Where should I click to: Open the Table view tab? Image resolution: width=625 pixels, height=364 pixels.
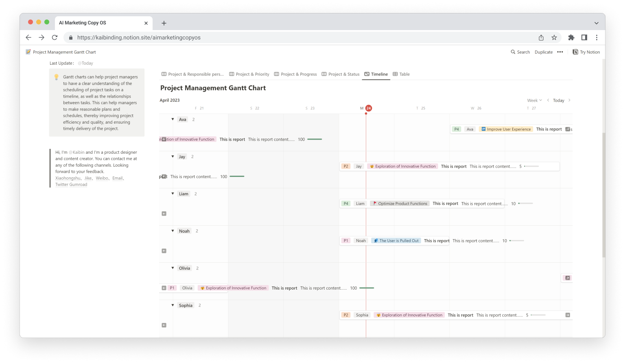[x=401, y=74]
